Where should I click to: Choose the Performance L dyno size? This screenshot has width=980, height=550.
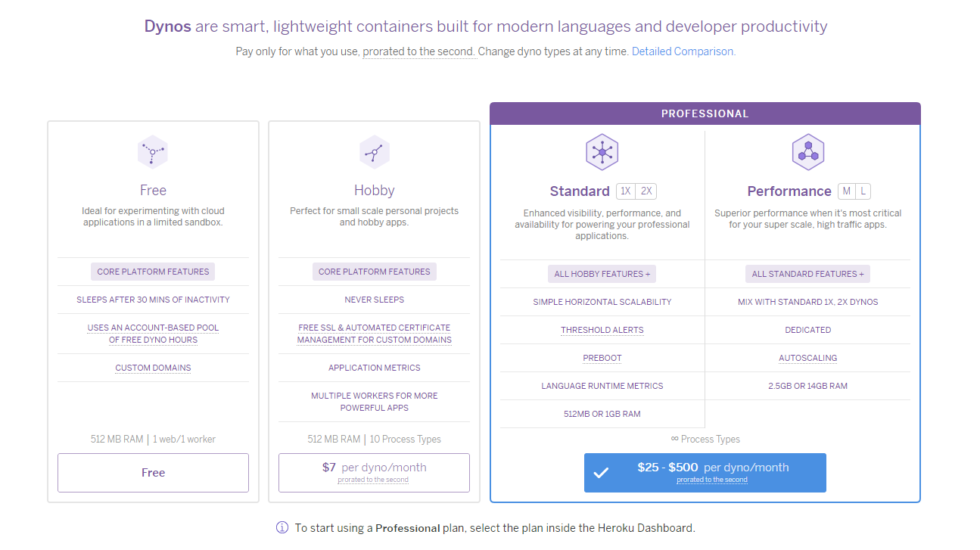(863, 191)
